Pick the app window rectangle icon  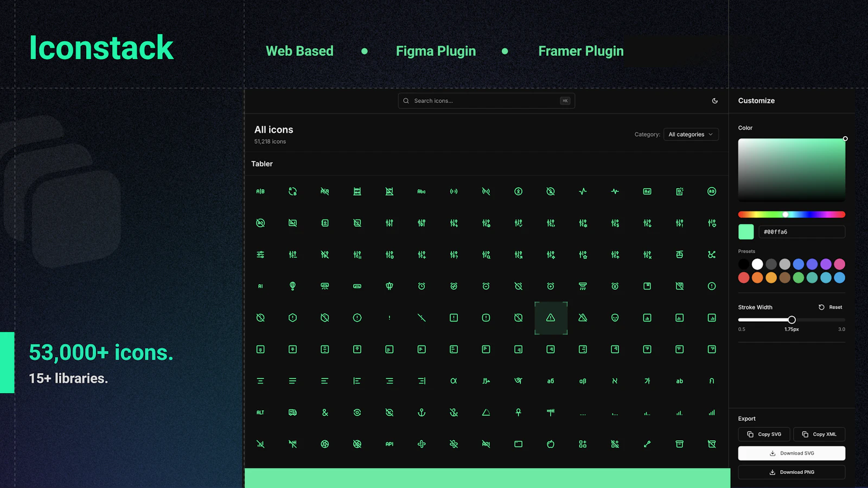click(x=519, y=444)
